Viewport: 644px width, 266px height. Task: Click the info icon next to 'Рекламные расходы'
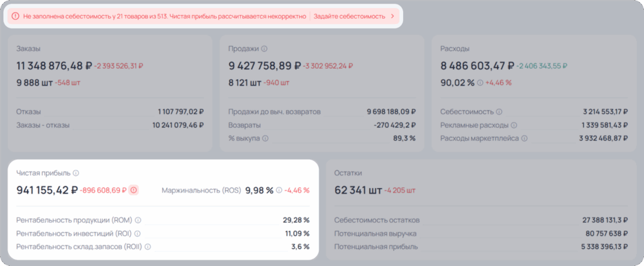pos(514,125)
